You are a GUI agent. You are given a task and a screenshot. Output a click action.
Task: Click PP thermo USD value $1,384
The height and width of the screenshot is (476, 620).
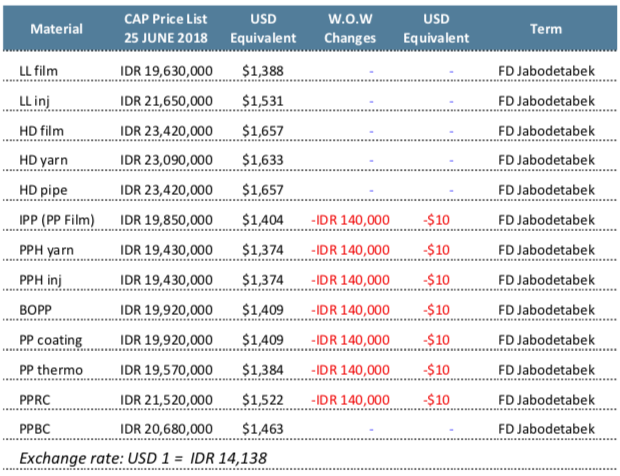point(266,369)
